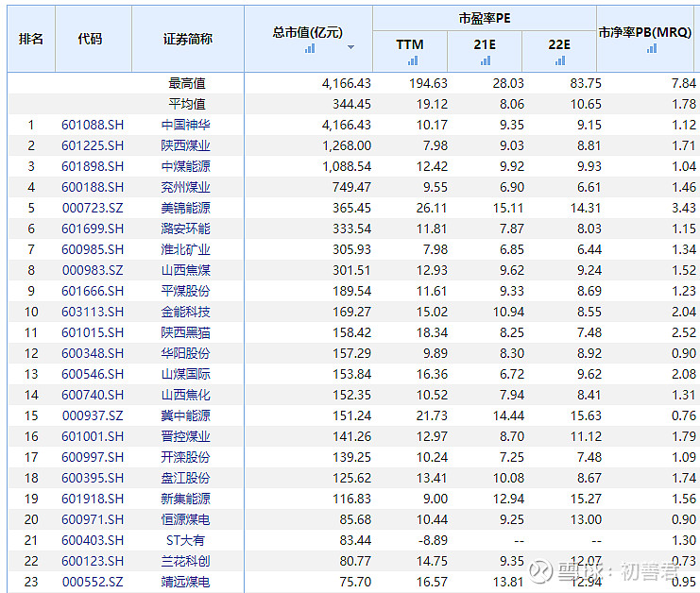This screenshot has height=593, width=700.
Task: Select the 最高值 summary row label
Action: pos(187,83)
